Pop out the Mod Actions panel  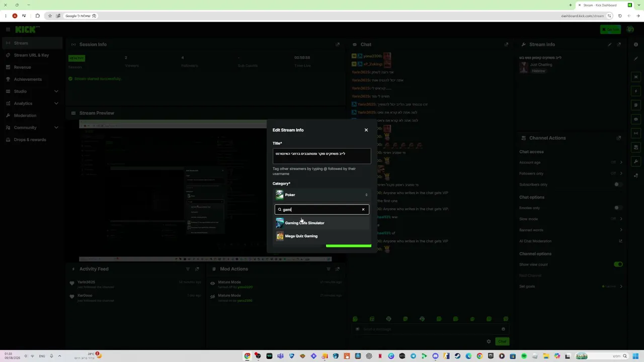pyautogui.click(x=338, y=269)
